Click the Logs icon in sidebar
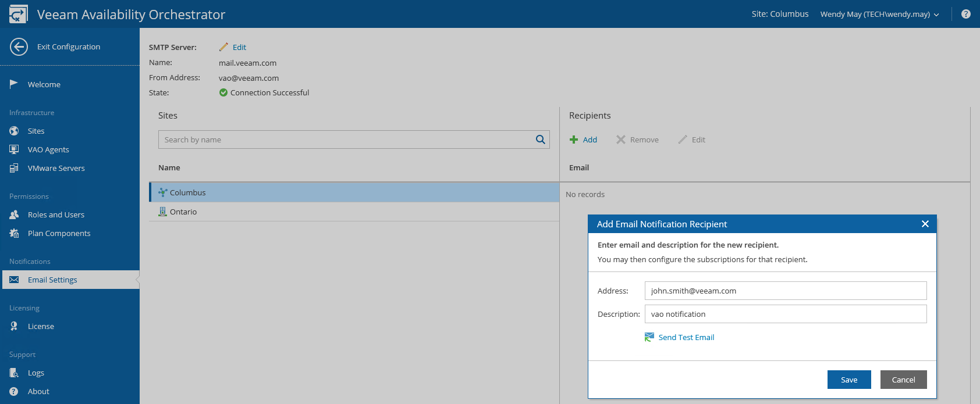This screenshot has height=404, width=980. 14,373
